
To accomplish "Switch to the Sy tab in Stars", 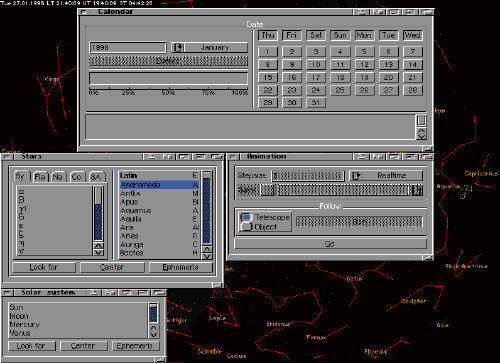I will coord(21,177).
